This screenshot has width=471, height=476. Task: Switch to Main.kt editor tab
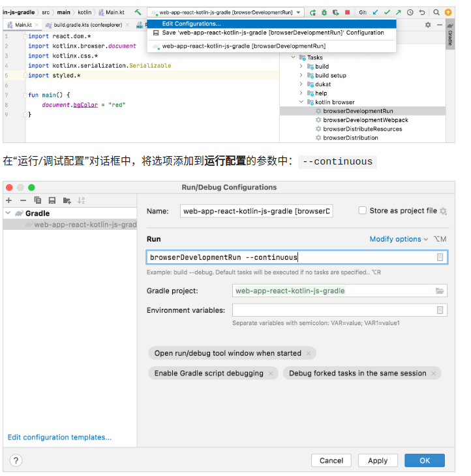(23, 25)
